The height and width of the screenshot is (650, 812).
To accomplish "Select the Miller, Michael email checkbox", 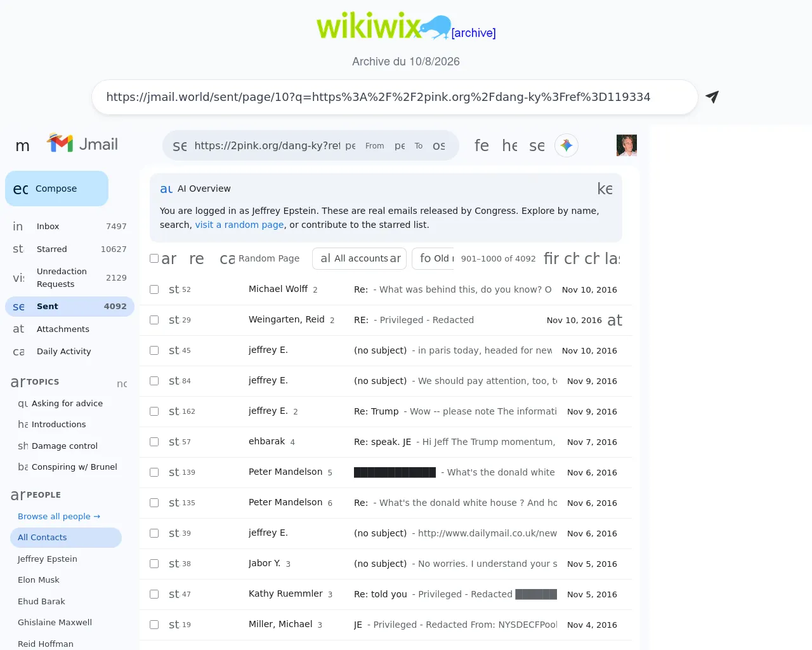I will click(x=154, y=625).
